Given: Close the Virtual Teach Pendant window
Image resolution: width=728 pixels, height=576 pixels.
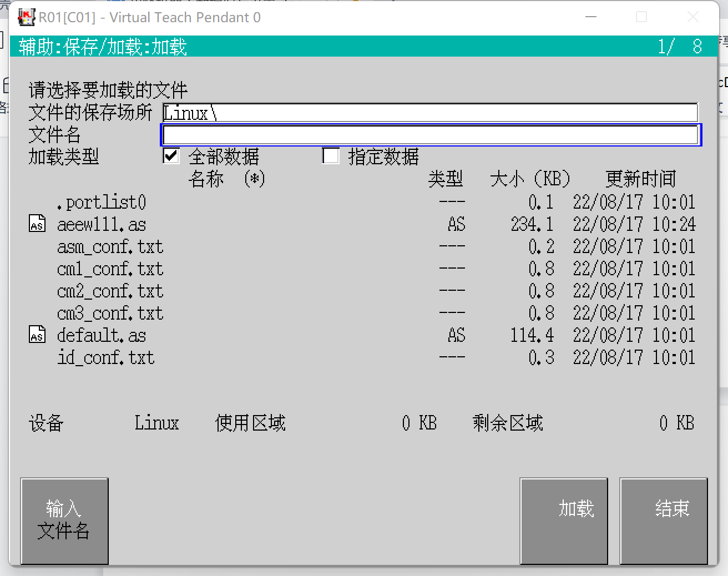Looking at the screenshot, I should tap(693, 17).
